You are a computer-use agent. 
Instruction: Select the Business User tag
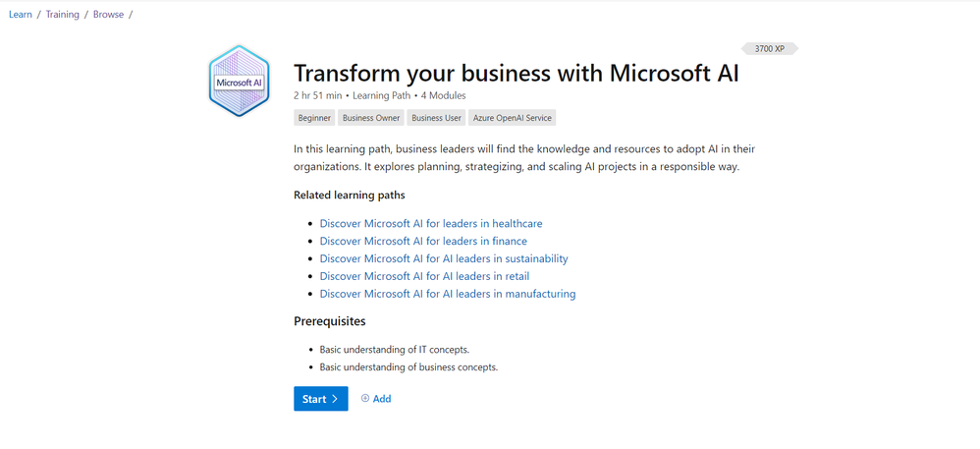[x=436, y=118]
